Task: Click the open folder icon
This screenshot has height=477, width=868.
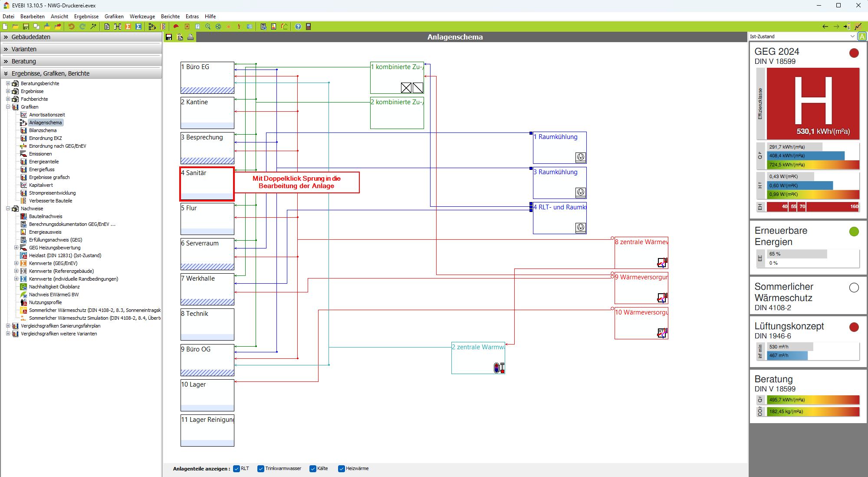Action: point(15,26)
